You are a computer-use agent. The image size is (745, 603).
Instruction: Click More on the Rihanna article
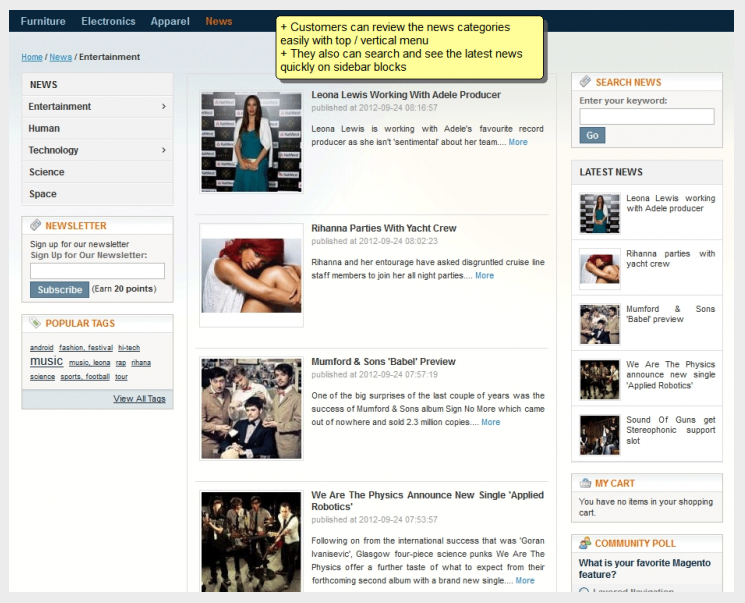[484, 276]
